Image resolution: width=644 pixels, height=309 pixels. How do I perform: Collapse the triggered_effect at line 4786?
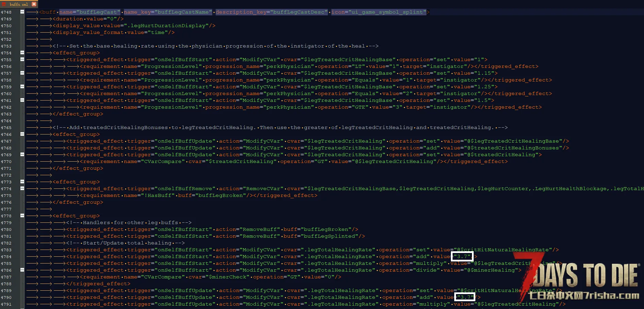point(22,270)
